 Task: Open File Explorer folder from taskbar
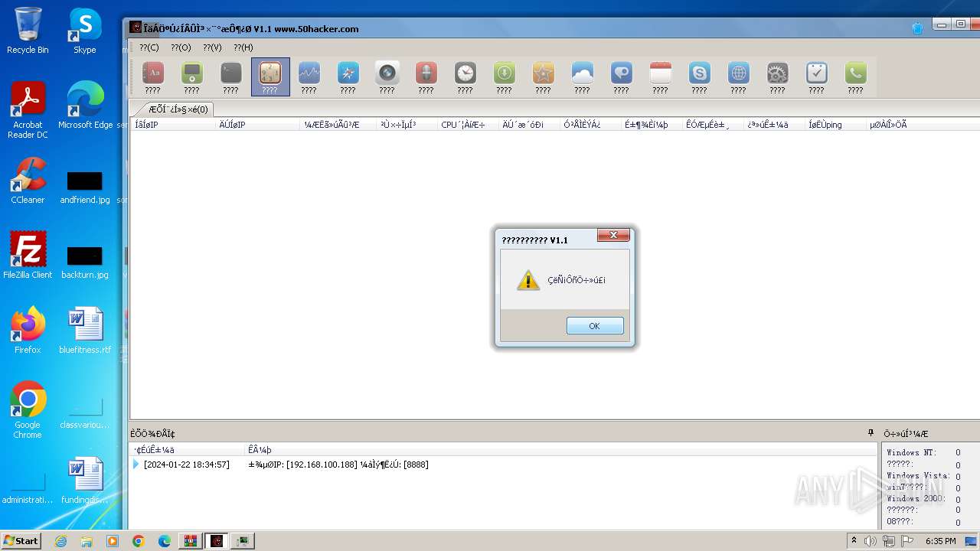tap(87, 541)
